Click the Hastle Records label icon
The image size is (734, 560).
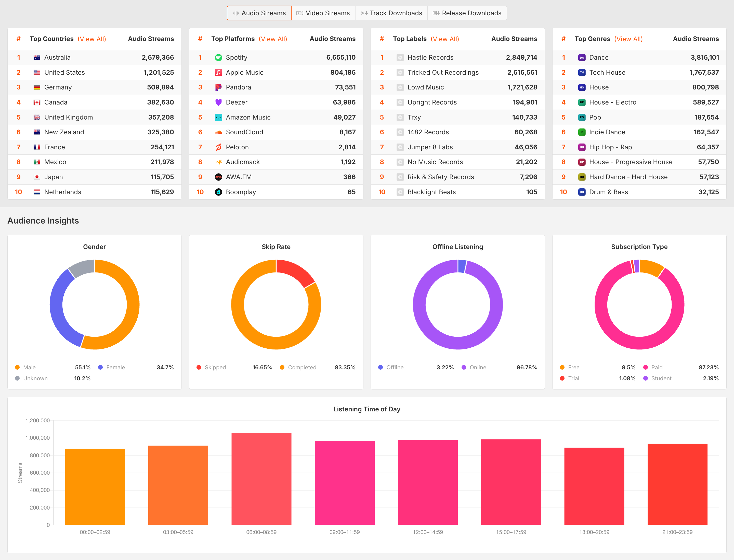coord(400,57)
